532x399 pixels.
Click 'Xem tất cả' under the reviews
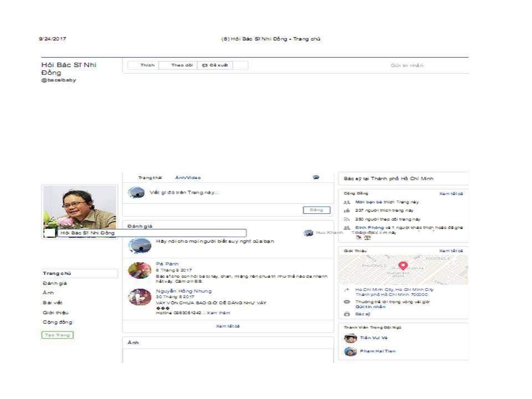228,326
